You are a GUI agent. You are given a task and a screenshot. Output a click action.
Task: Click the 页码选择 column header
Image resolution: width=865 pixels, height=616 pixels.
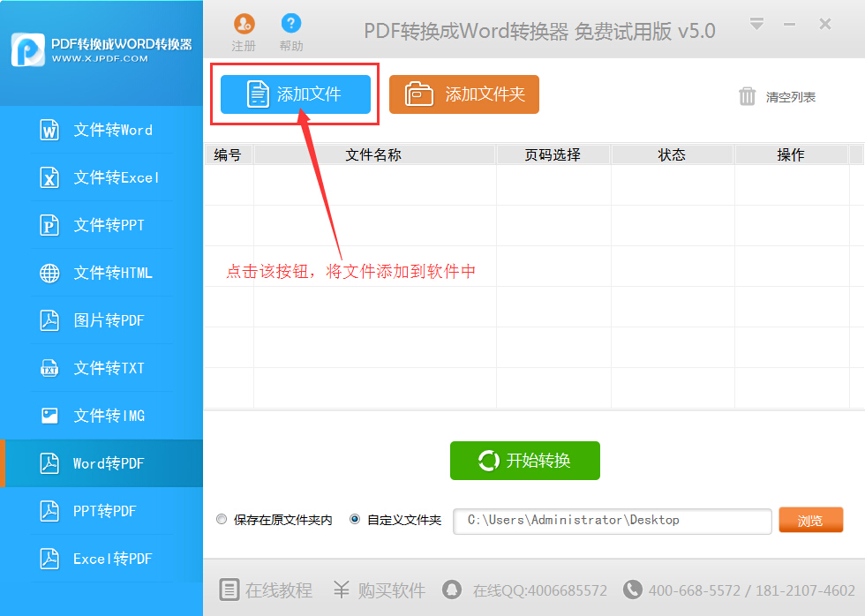[553, 155]
